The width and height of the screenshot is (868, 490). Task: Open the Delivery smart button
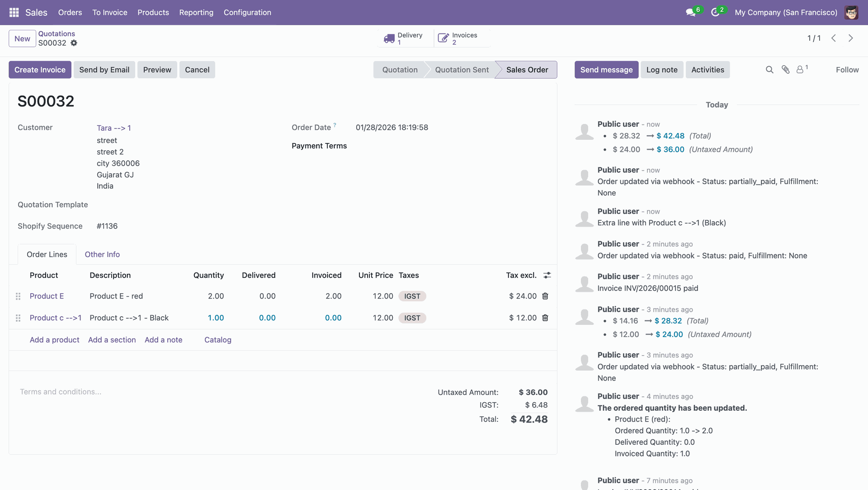(404, 38)
